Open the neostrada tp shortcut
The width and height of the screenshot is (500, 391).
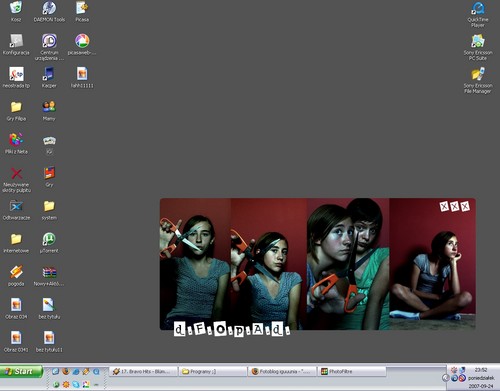click(16, 77)
